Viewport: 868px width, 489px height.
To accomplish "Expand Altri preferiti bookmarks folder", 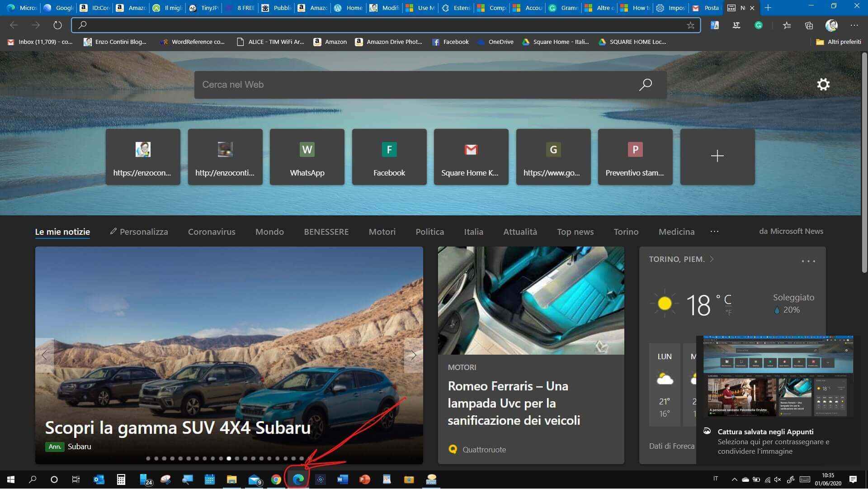I will coord(839,42).
